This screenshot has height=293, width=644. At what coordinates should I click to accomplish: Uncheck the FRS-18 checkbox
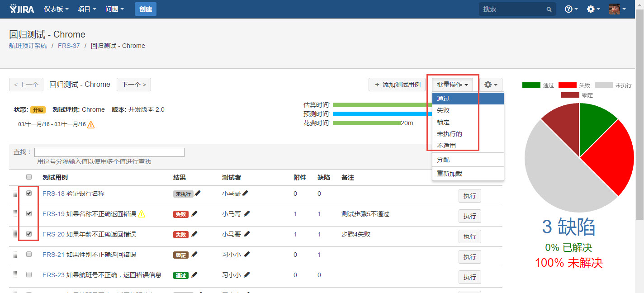point(29,193)
